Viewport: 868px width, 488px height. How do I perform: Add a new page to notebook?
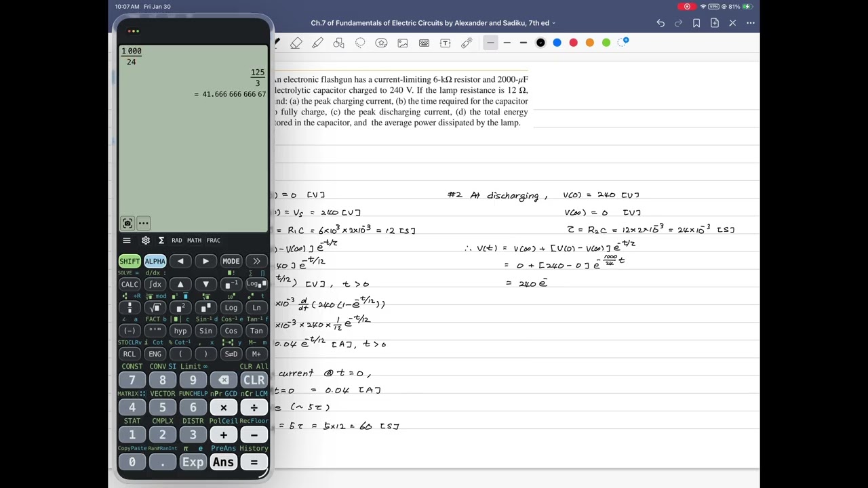point(715,23)
